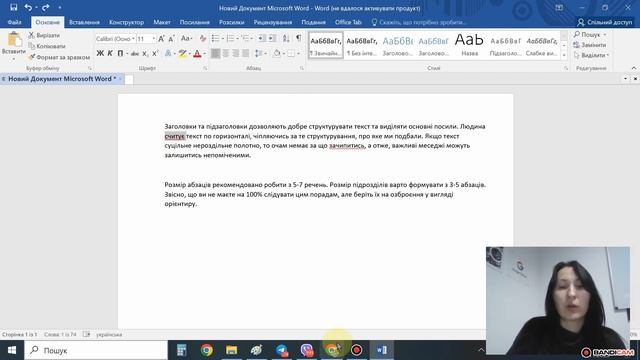Toggle superscript X2 formatting

coord(156,53)
